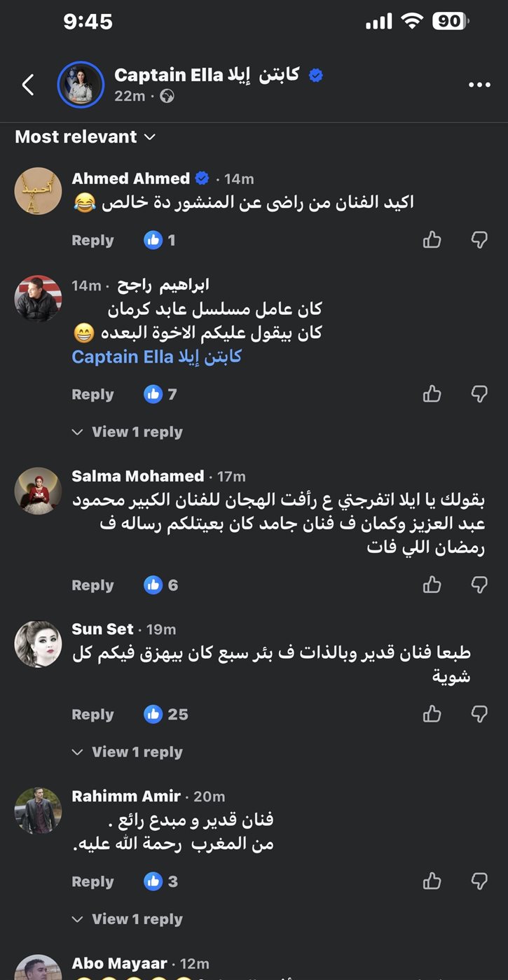The height and width of the screenshot is (980, 508).
Task: Reply to Salma Mohamed's comment
Action: (x=92, y=585)
